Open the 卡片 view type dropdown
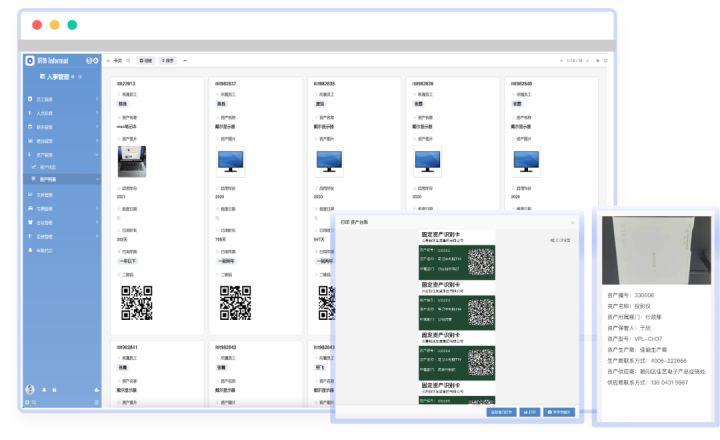 click(119, 61)
